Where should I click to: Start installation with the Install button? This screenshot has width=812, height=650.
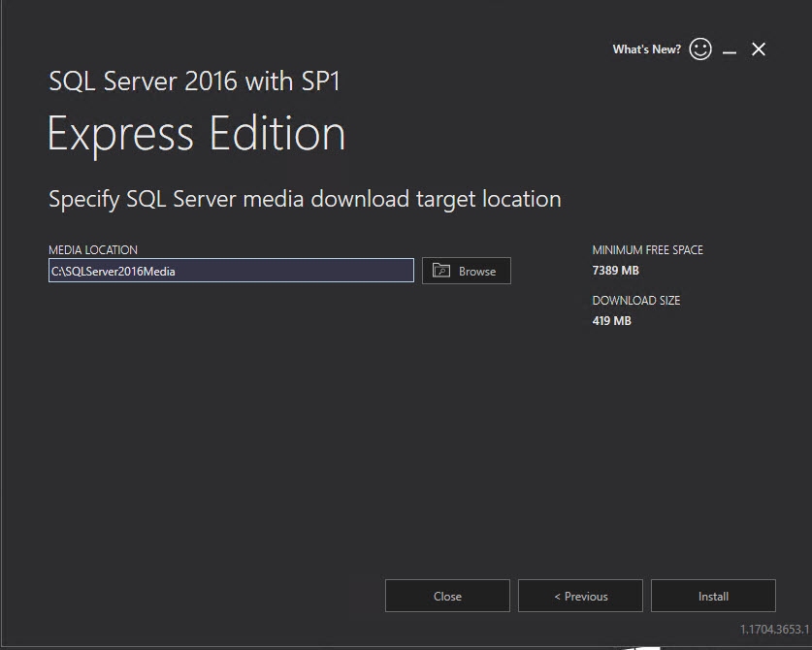click(x=713, y=596)
